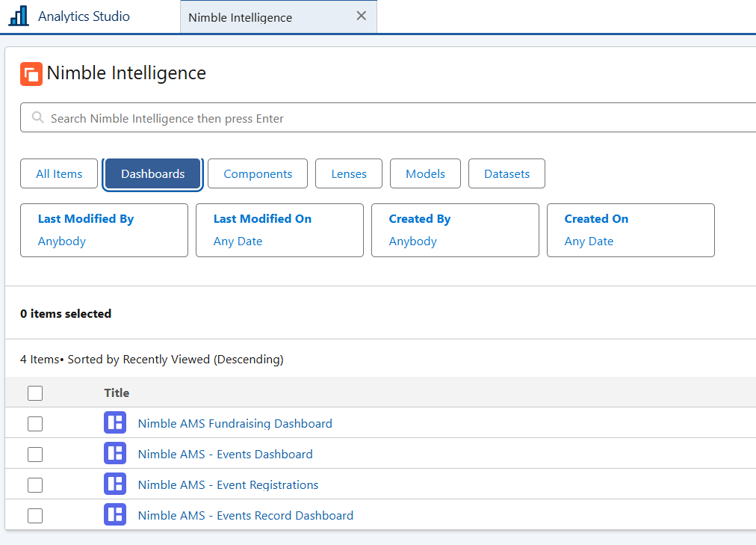756x545 pixels.
Task: Click the Fundraising Dashboard row icon
Action: click(115, 423)
